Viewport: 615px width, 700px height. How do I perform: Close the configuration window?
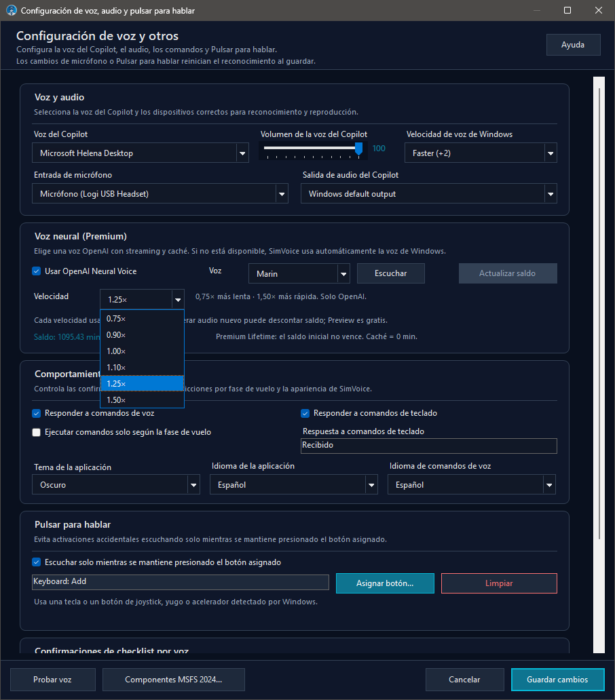point(599,10)
